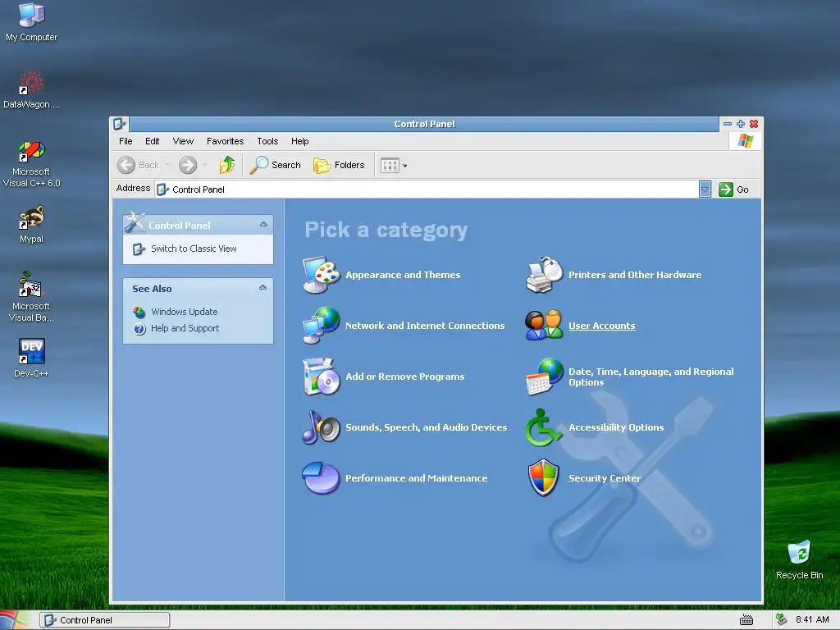Click the Help and Support question icon
The height and width of the screenshot is (630, 840).
(139, 329)
